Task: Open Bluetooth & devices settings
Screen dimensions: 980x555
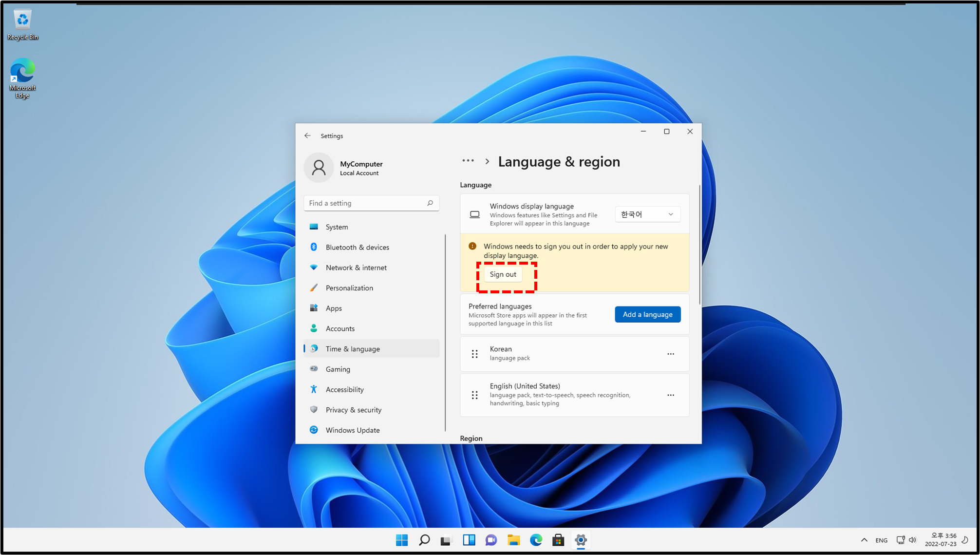Action: pos(371,247)
